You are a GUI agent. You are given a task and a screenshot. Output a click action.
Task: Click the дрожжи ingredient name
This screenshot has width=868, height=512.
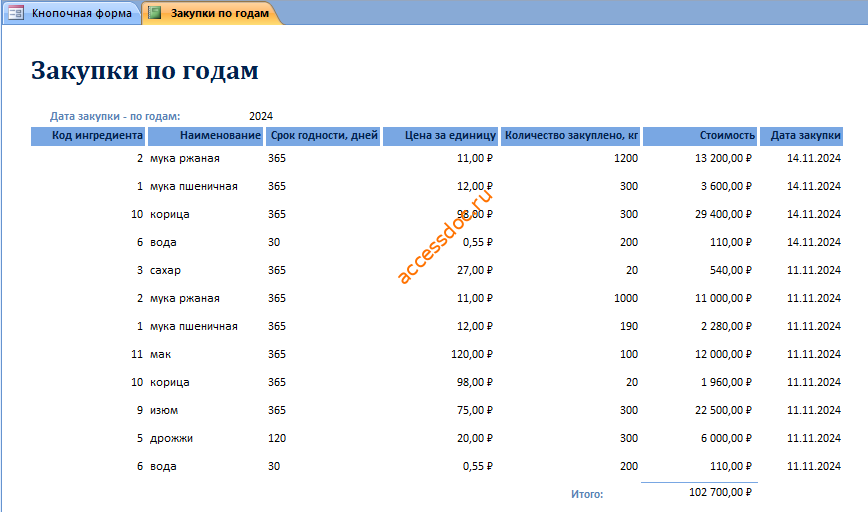[x=172, y=438]
